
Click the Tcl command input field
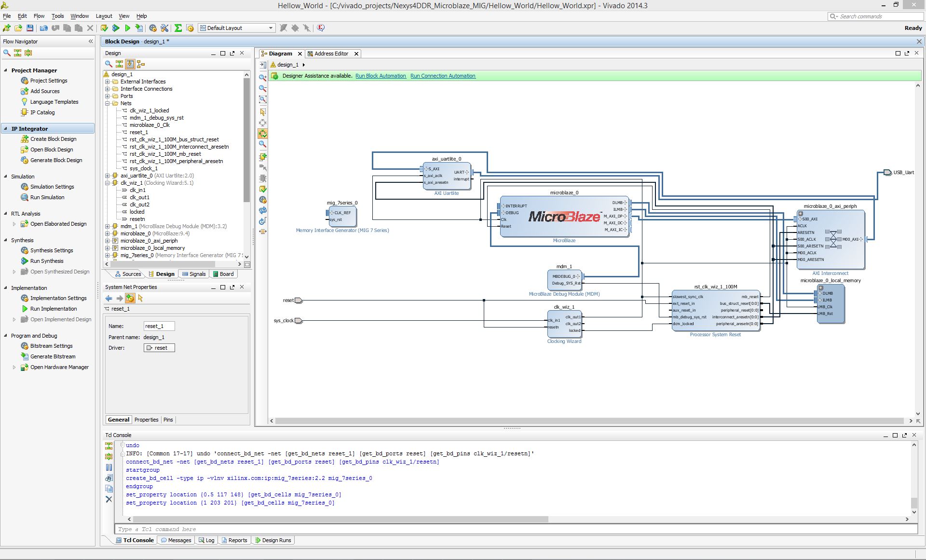click(516, 529)
